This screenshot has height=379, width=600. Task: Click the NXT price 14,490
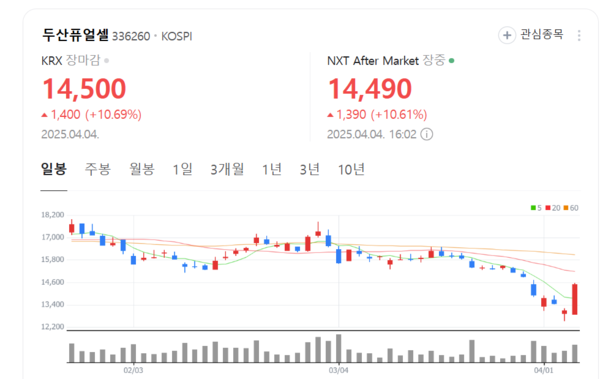click(370, 89)
